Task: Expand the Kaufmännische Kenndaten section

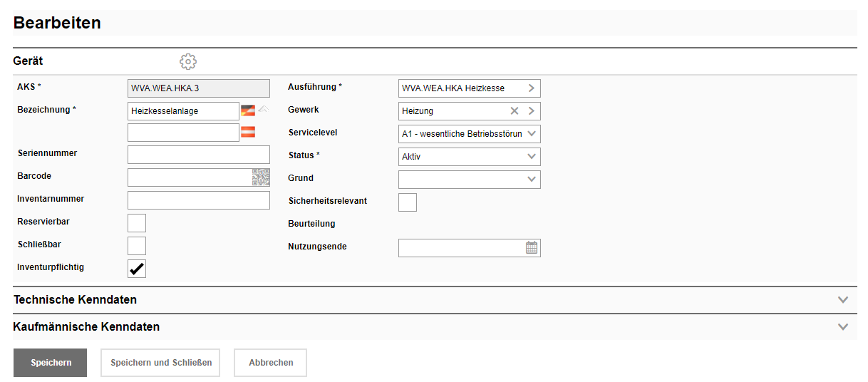Action: (843, 327)
